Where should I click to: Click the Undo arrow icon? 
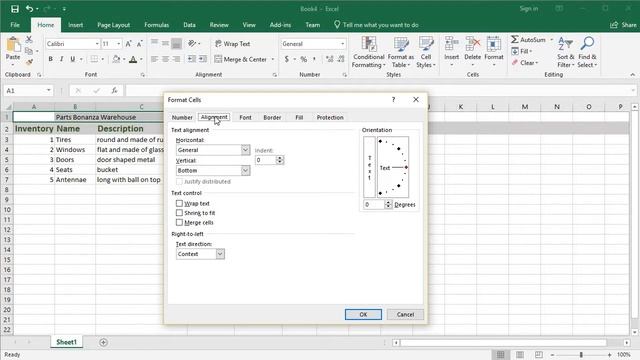(x=29, y=9)
